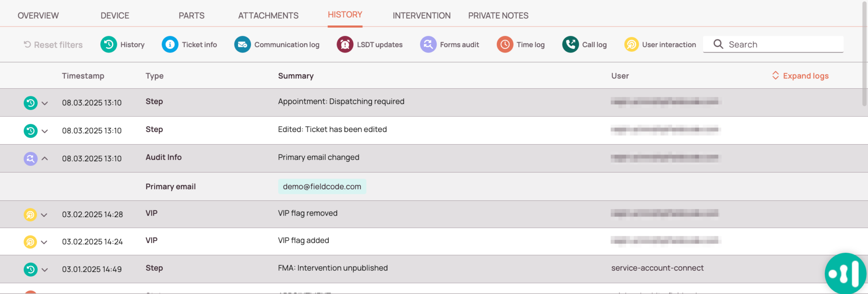Expand the VIP flag removed row
The height and width of the screenshot is (294, 868).
tap(44, 215)
